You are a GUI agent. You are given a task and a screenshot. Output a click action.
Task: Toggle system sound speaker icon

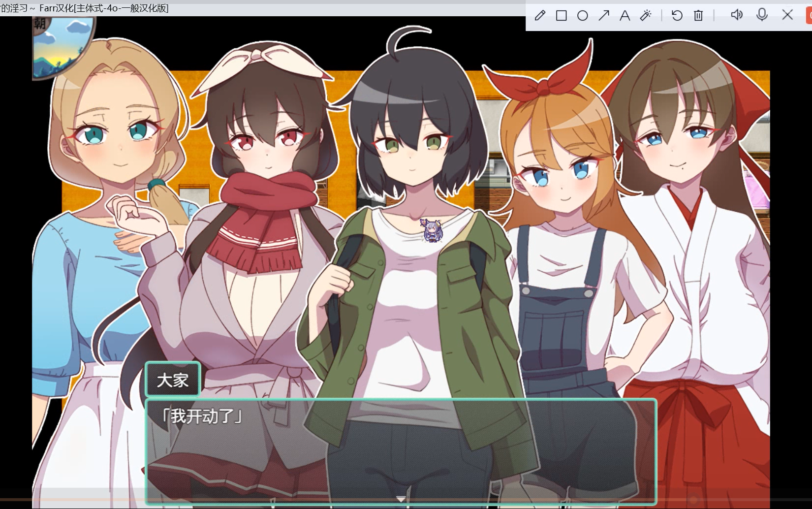coord(737,15)
